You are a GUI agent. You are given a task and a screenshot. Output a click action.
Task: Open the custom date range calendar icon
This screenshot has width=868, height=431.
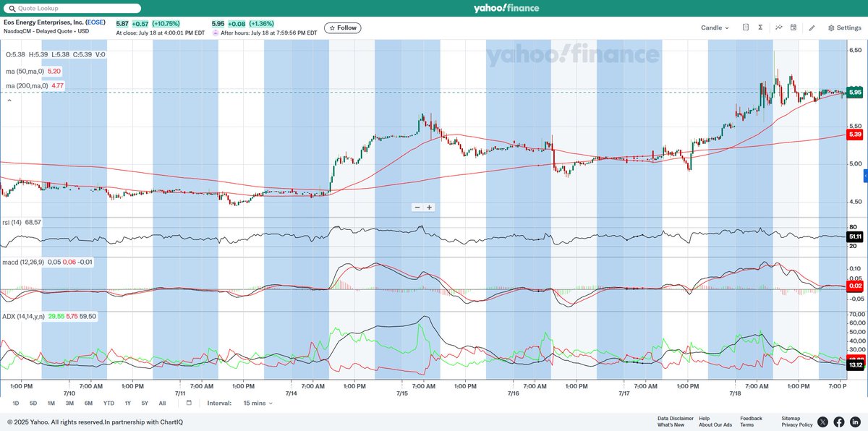pyautogui.click(x=189, y=403)
